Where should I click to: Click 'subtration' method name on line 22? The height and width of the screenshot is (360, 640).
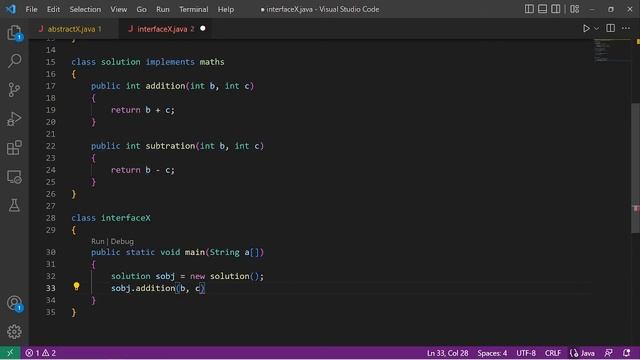(170, 146)
